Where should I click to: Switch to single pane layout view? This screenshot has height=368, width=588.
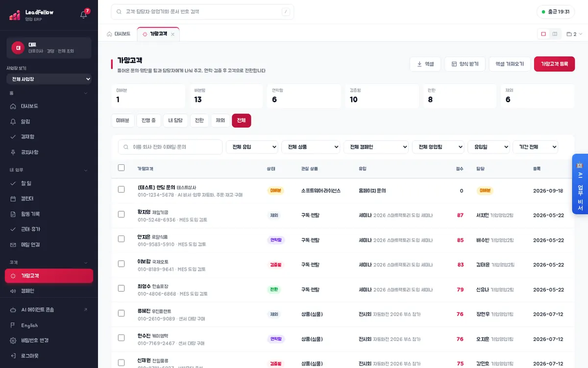(543, 34)
